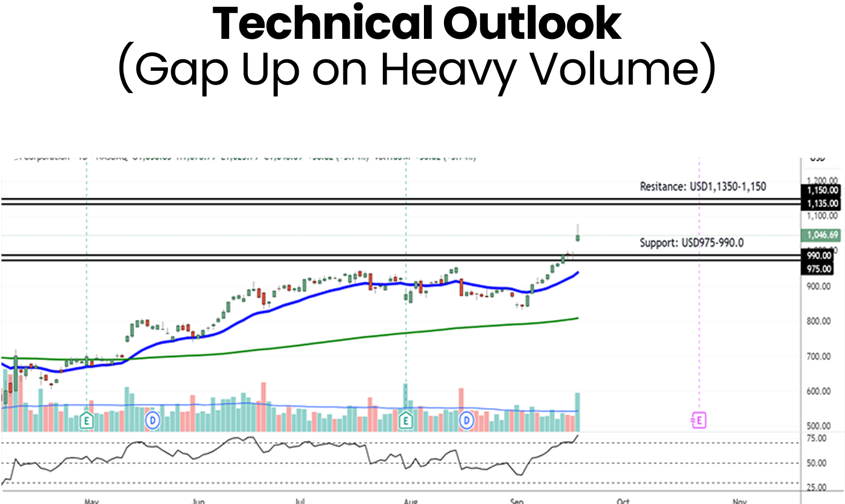Click the pink upcoming earnings E marker

pos(699,421)
